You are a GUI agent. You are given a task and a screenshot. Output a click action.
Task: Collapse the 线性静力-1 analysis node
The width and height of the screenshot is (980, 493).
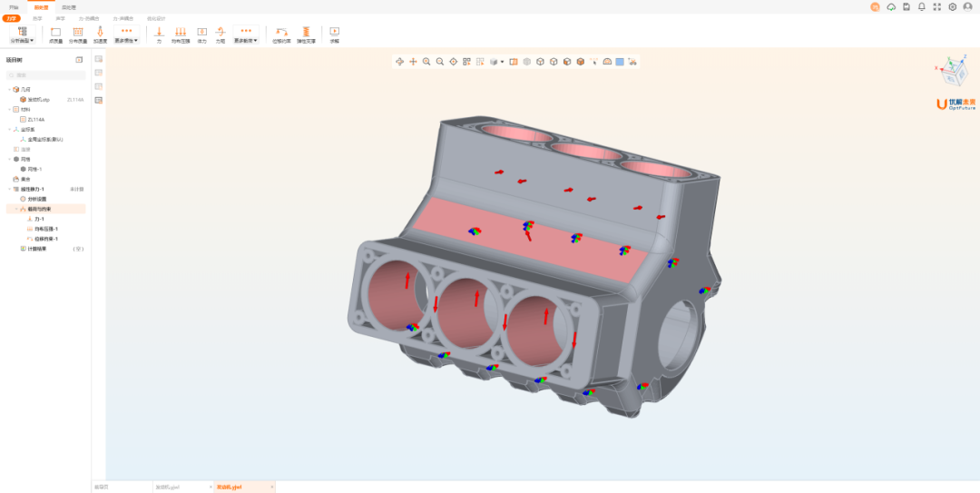9,189
